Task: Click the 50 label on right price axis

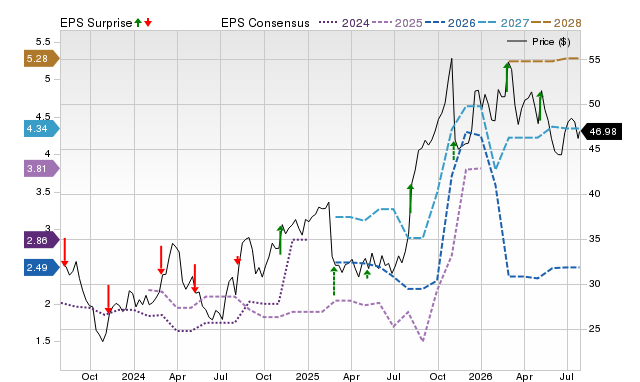Action: coord(594,104)
